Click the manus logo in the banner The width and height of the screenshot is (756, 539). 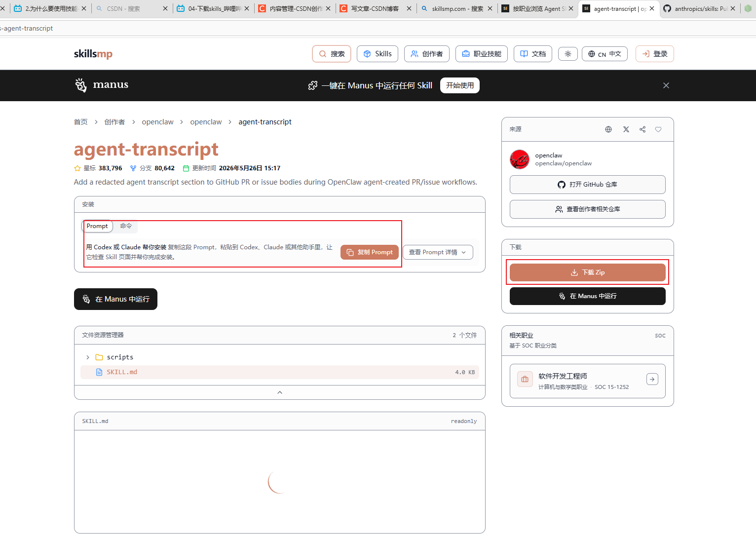coord(102,85)
